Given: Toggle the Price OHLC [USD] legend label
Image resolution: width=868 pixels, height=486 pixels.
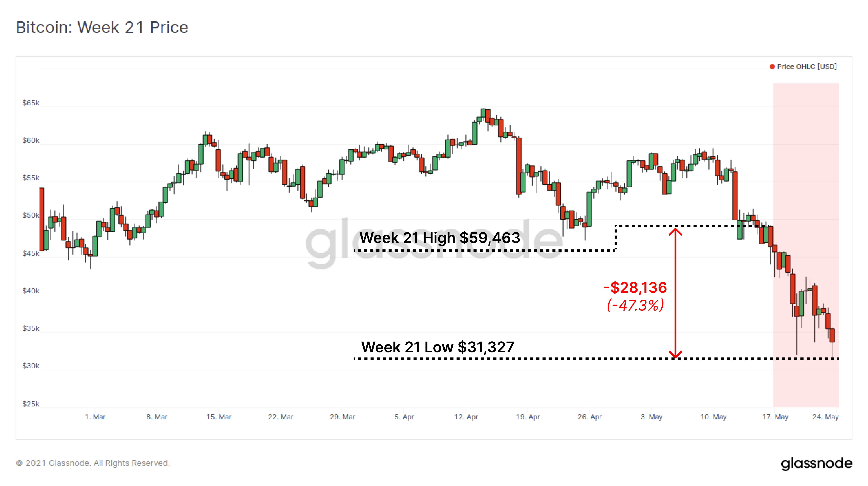Looking at the screenshot, I should pyautogui.click(x=807, y=67).
